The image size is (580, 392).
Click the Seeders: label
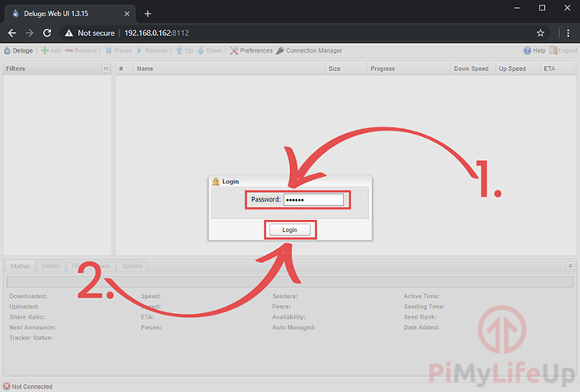point(285,296)
